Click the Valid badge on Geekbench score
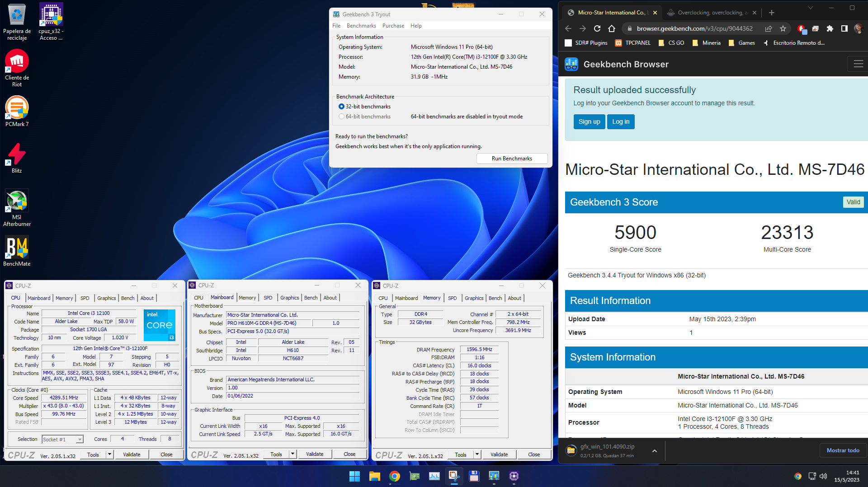 (x=853, y=202)
